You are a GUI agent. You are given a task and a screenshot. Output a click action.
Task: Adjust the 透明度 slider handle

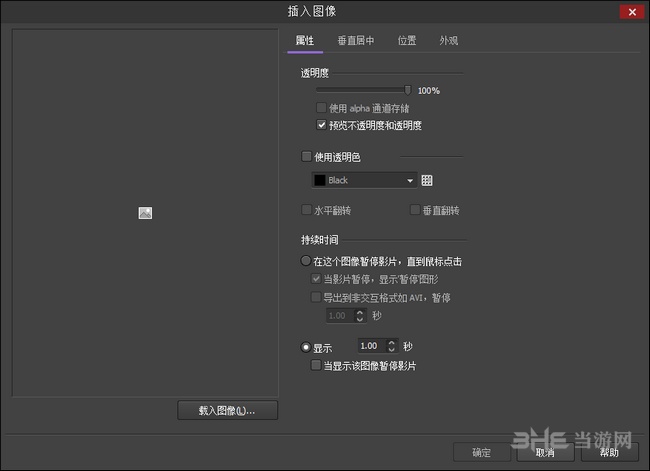pos(407,90)
